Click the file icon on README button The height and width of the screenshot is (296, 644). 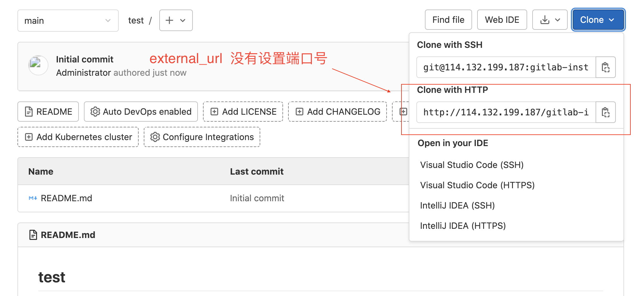29,112
